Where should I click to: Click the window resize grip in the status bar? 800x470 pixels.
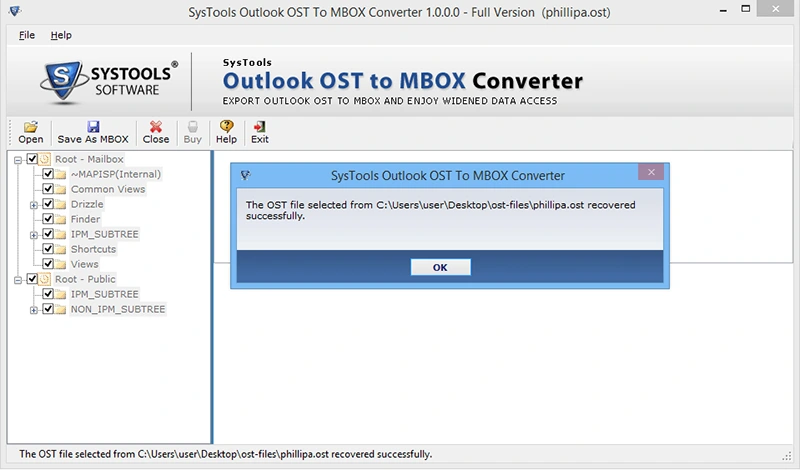tap(786, 456)
